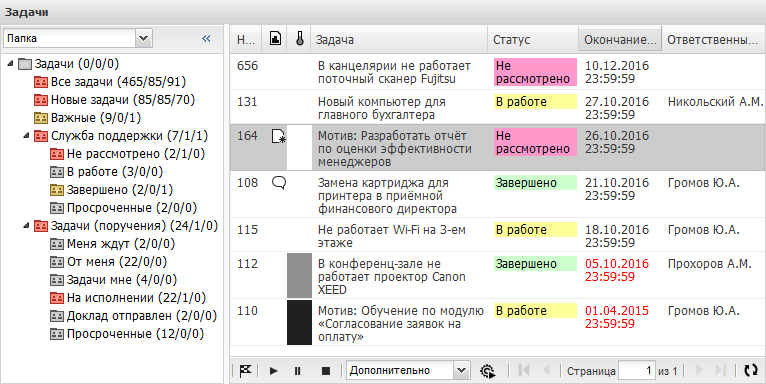Go to last page button
The height and width of the screenshot is (384, 766).
coord(721,370)
